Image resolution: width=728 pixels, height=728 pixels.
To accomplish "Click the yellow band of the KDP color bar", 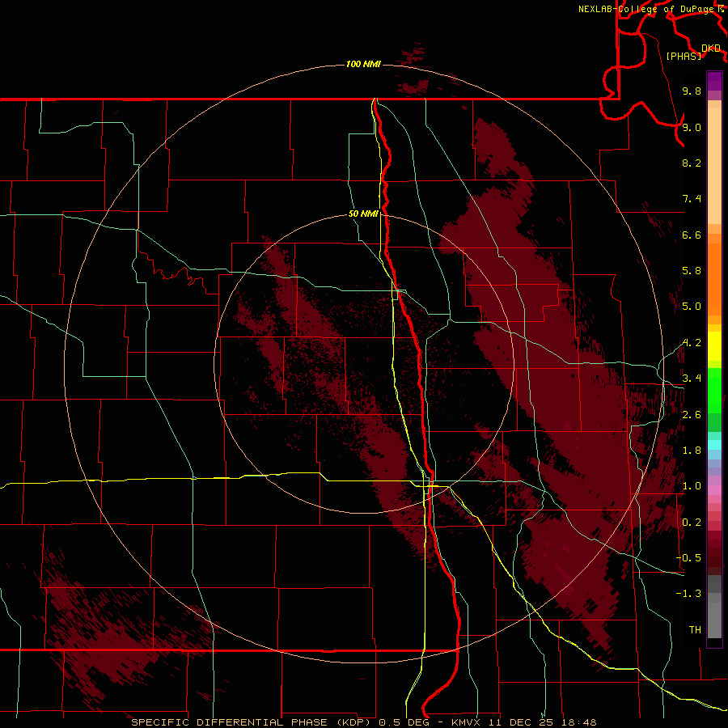I will [714, 346].
